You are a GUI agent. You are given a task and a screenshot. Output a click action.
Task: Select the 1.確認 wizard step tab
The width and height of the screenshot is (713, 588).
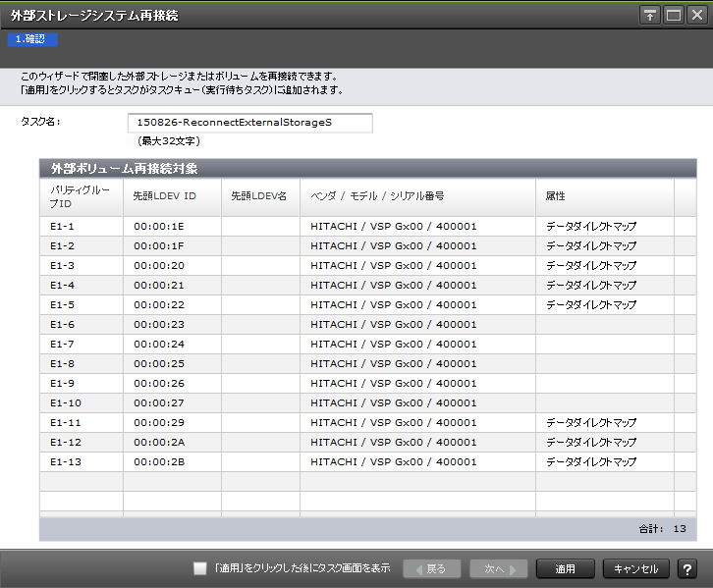[x=32, y=39]
